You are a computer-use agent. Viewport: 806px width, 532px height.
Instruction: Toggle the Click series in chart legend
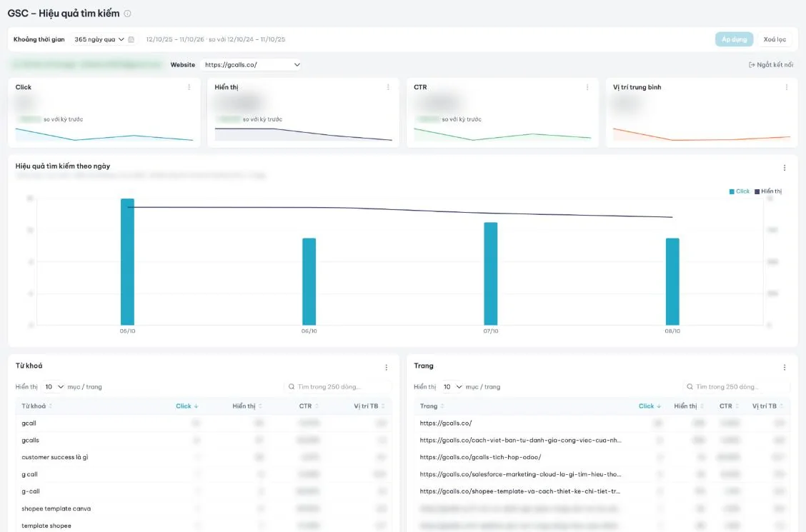point(739,191)
